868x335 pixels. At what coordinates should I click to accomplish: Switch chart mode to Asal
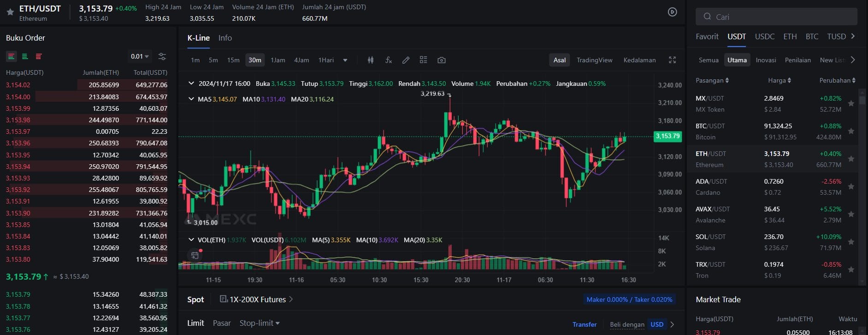(x=560, y=60)
